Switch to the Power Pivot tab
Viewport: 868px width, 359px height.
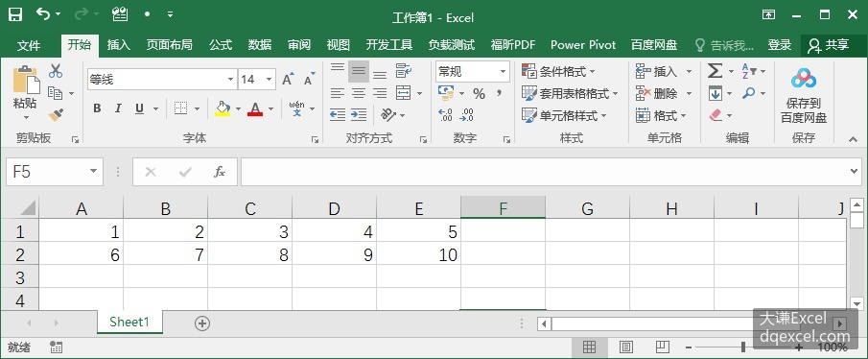(583, 45)
